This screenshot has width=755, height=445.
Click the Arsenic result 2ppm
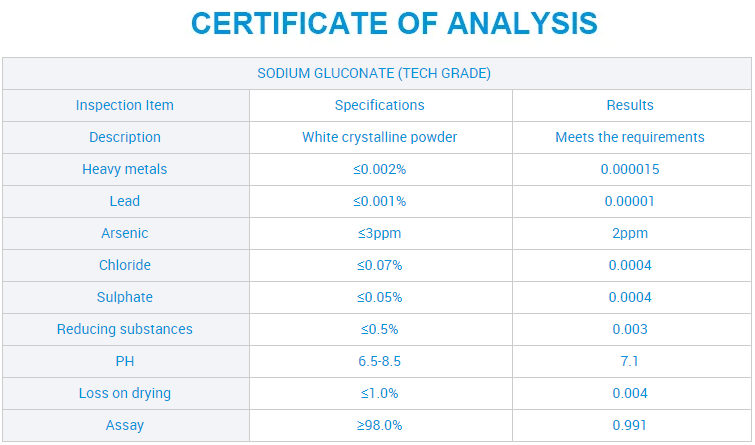(630, 233)
